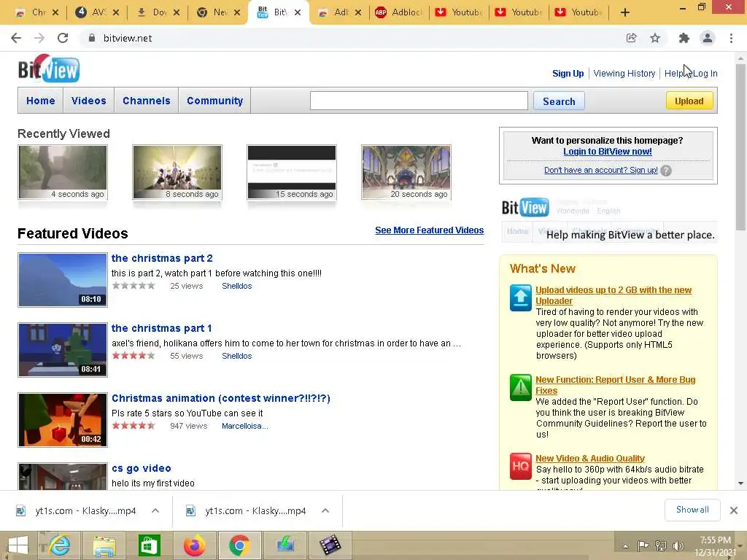The height and width of the screenshot is (560, 747).
Task: Open new browser tab with plus icon
Action: [x=625, y=12]
